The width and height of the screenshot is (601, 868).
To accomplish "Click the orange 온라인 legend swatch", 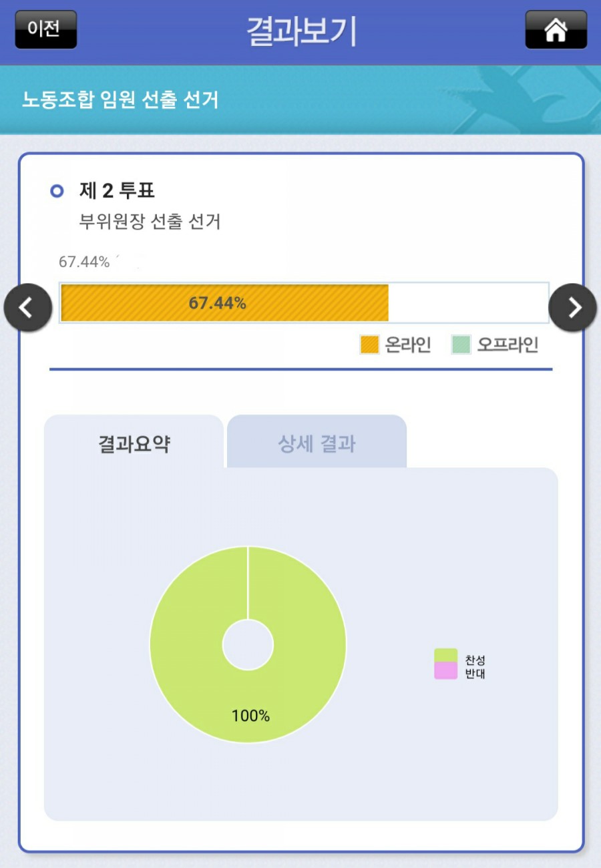I will pos(369,345).
